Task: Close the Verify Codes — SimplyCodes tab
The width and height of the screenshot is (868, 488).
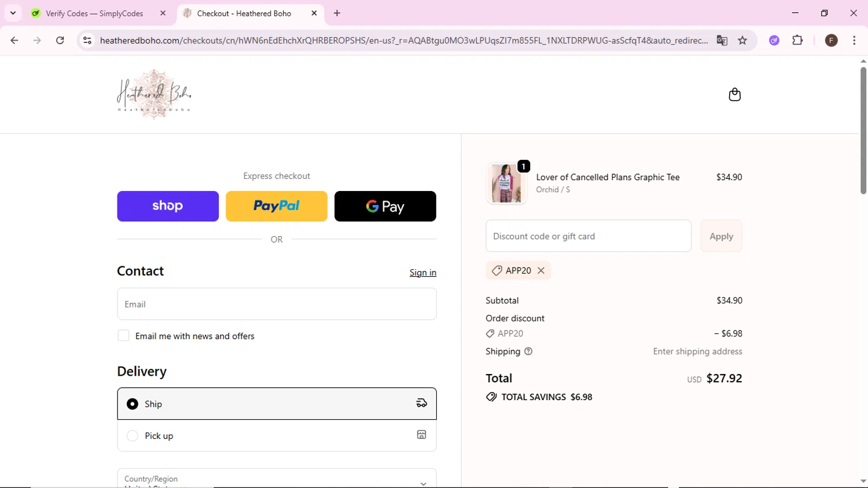Action: [x=163, y=13]
